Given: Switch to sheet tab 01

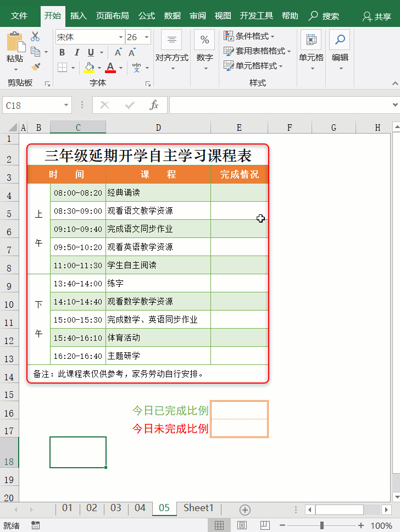Looking at the screenshot, I should pos(67,508).
